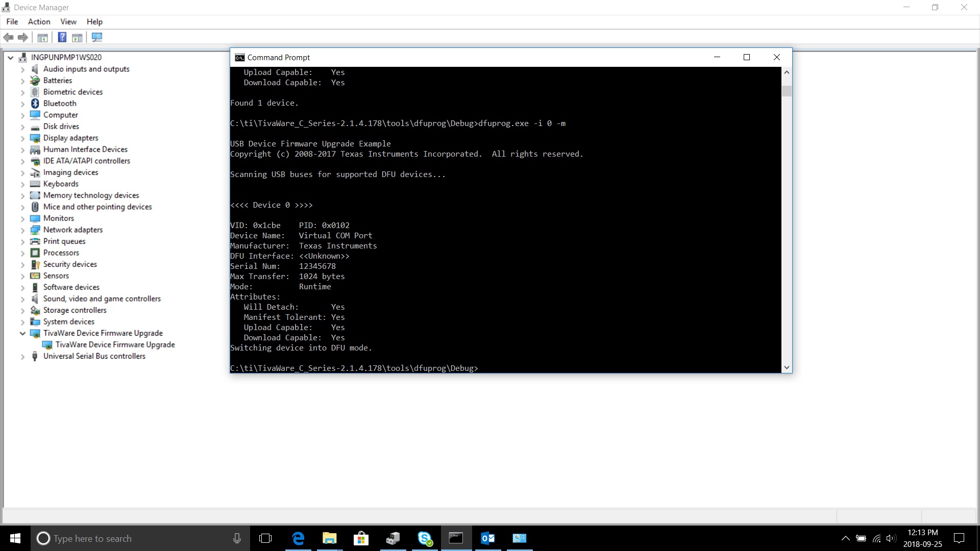The image size is (980, 551).
Task: Expand the Universal Serial Bus controllers node
Action: (x=22, y=356)
